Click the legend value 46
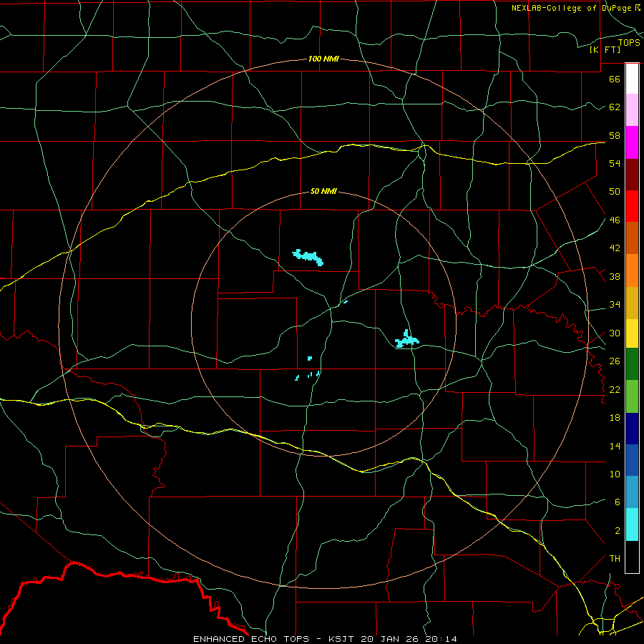The width and height of the screenshot is (644, 644). tap(615, 220)
